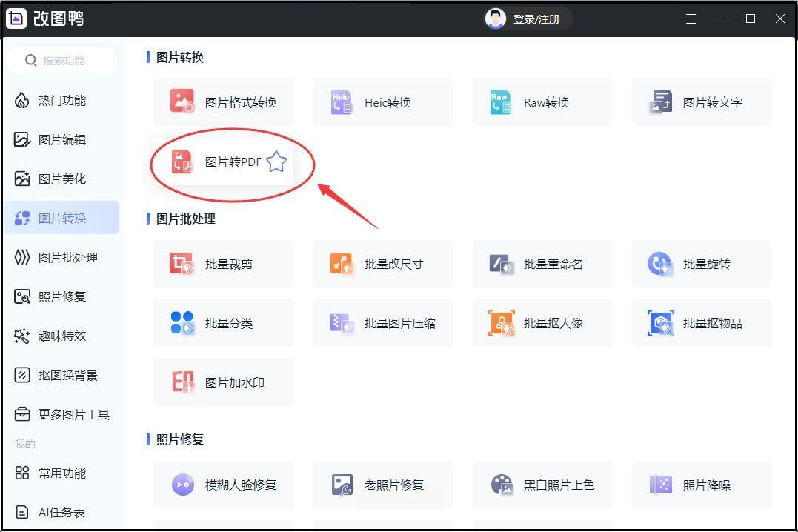Screen dimensions: 798x532
Task: Launch the 批量旋转 rotate tool
Action: [x=701, y=264]
